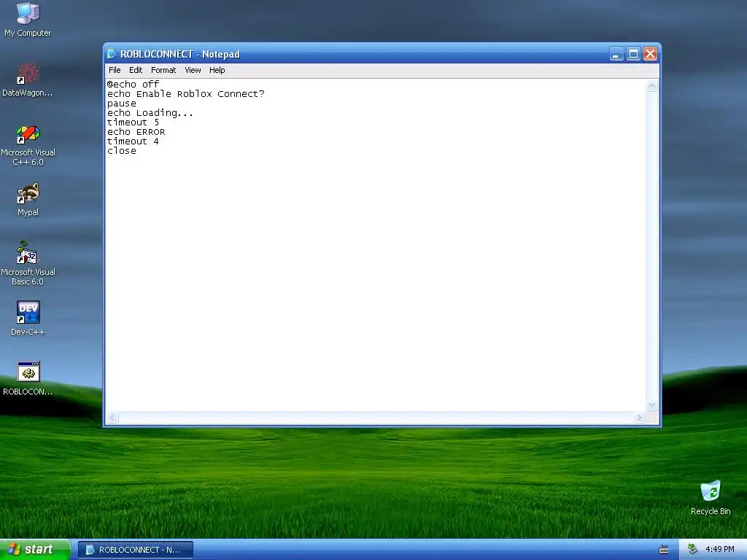Click the 'pause' line in the editor
Screen dimensions: 747x560
coord(122,104)
